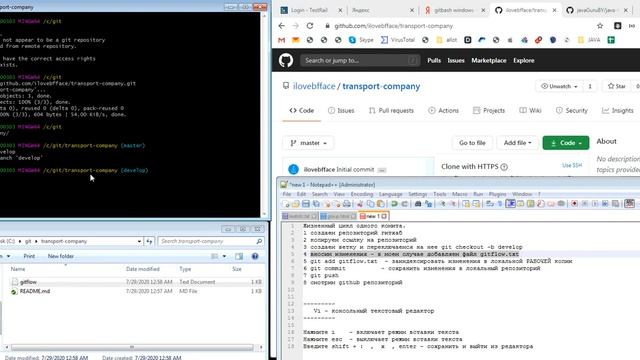Click the Copy icon in Notepad++ toolbar

(370, 204)
